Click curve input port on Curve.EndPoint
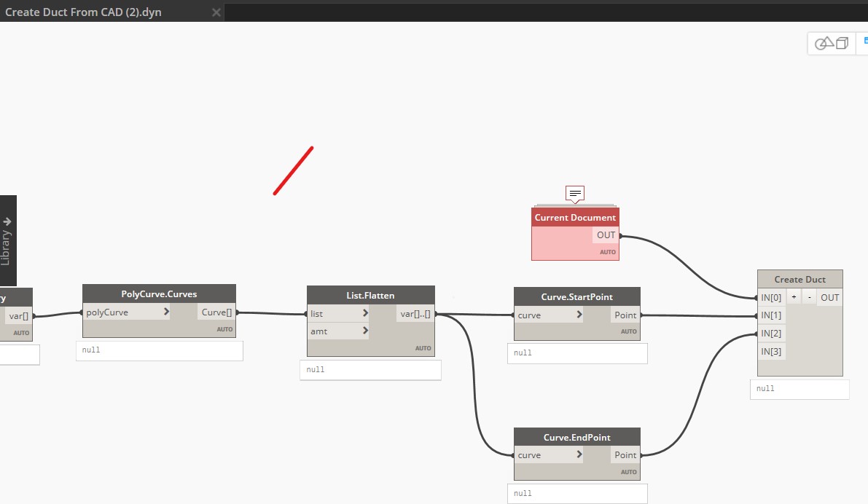This screenshot has width=868, height=504. pos(549,454)
